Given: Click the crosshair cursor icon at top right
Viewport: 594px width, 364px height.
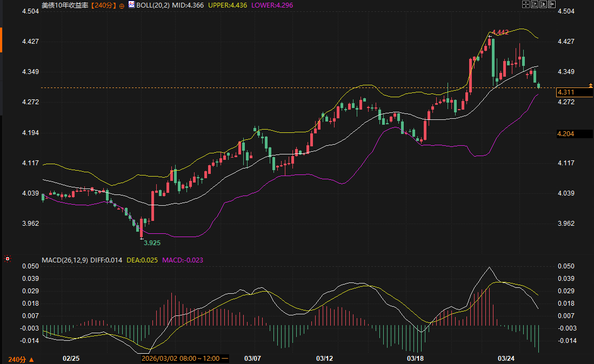Looking at the screenshot, I should pos(525,4).
